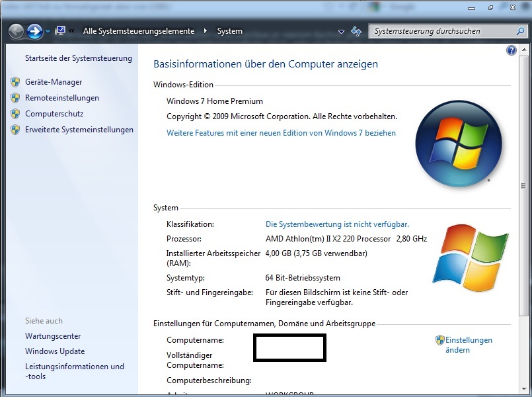Open 'Startseite der Systemsteuerung'
This screenshot has width=532, height=397.
pyautogui.click(x=79, y=58)
